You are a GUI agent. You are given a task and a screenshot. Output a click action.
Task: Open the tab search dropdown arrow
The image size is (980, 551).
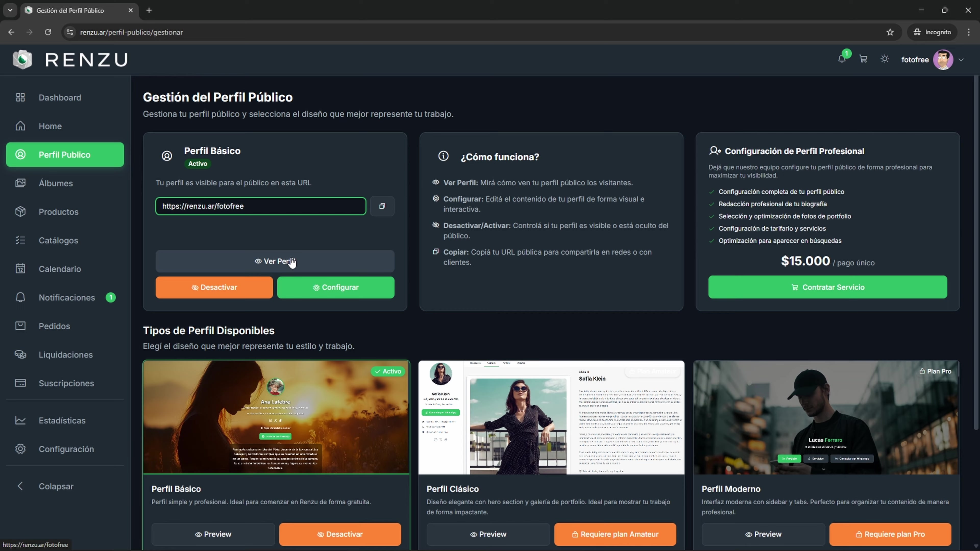(x=10, y=10)
